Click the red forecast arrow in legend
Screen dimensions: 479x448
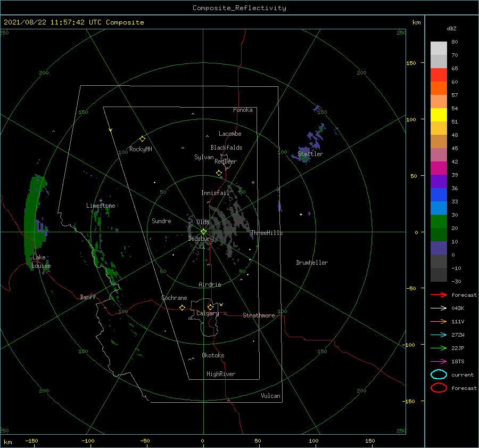pos(439,295)
